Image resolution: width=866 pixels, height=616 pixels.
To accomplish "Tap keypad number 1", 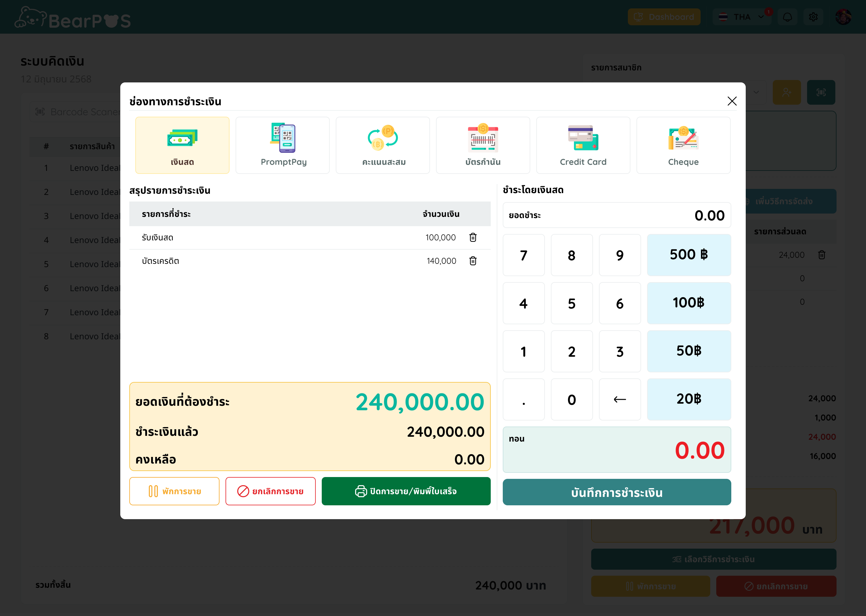I will [x=524, y=351].
